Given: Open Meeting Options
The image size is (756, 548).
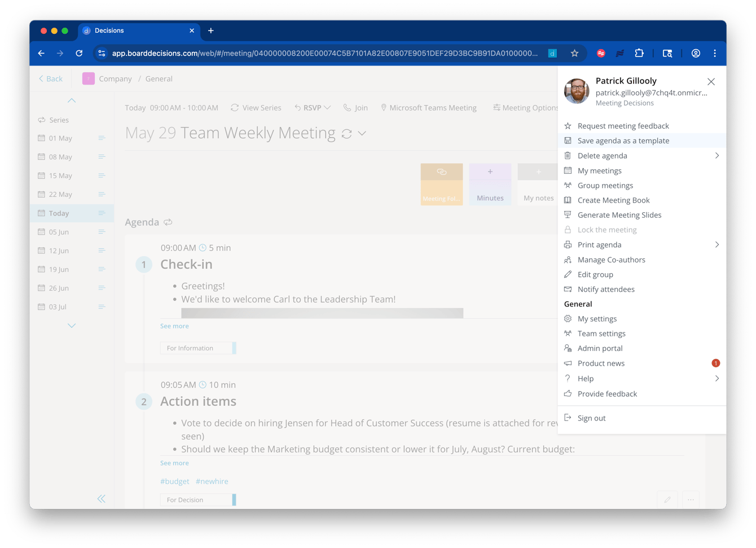Looking at the screenshot, I should pyautogui.click(x=525, y=107).
